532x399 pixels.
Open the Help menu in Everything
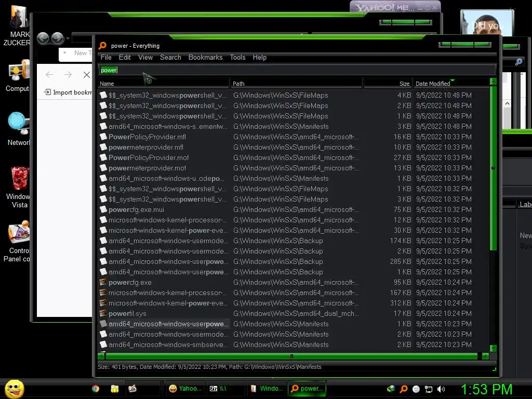pyautogui.click(x=260, y=57)
